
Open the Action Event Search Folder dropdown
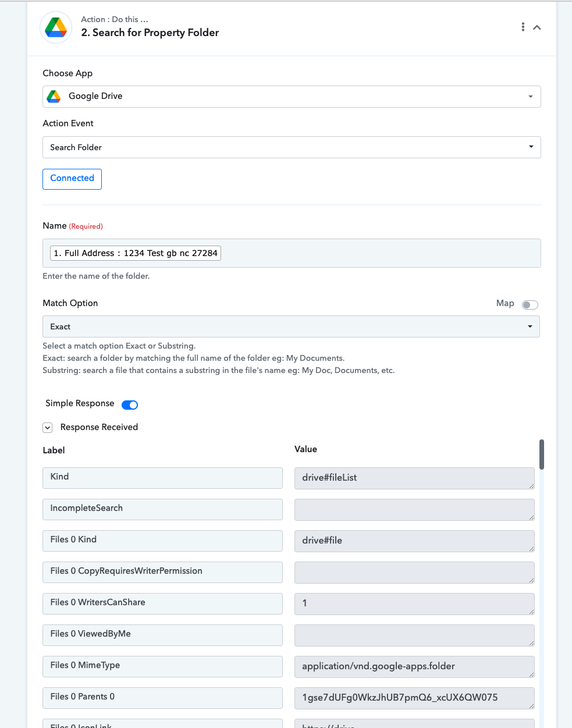[x=292, y=147]
